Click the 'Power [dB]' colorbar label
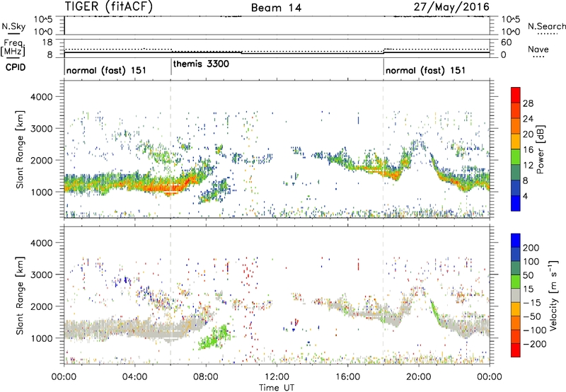Viewport: 566px width, 392px height. point(540,149)
